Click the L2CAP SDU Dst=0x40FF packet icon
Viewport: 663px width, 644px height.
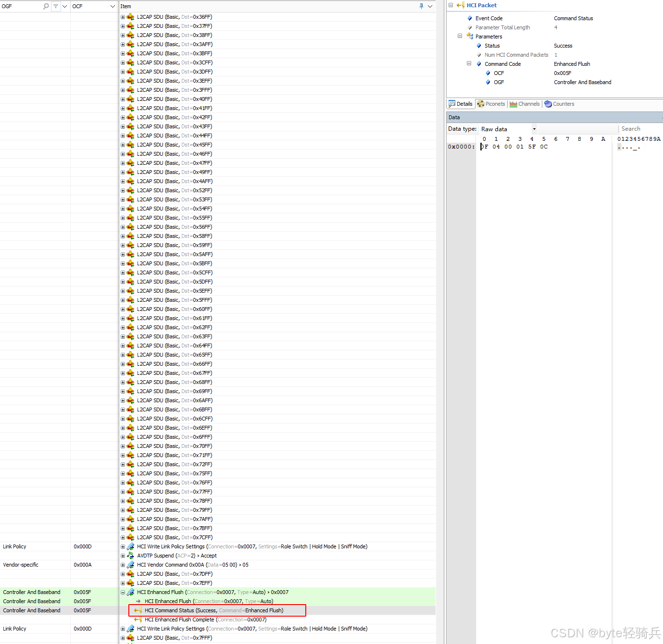click(x=130, y=99)
